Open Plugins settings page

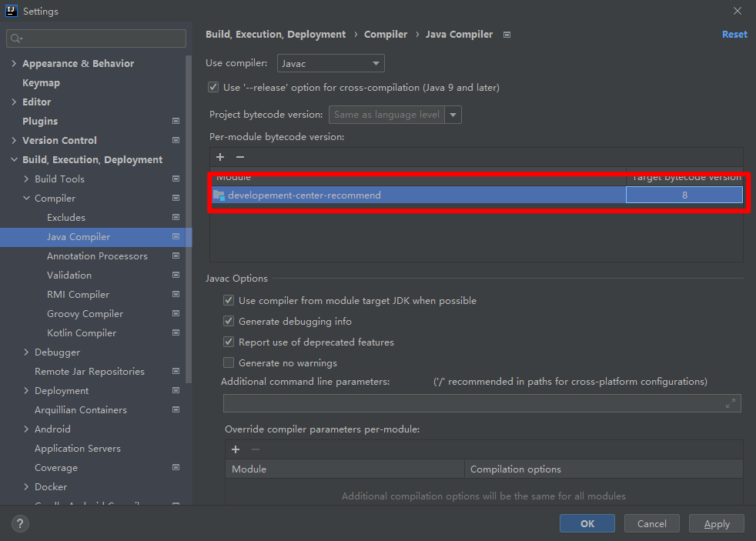click(x=40, y=122)
